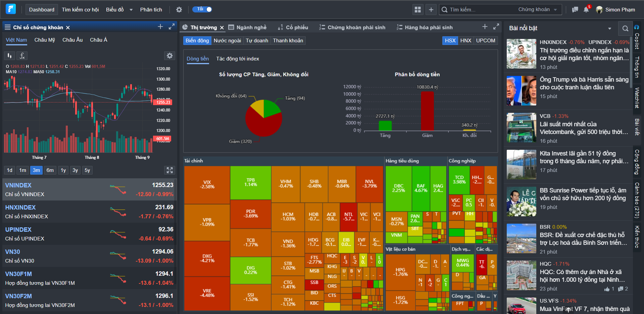Open the grid layout icon

417,10
